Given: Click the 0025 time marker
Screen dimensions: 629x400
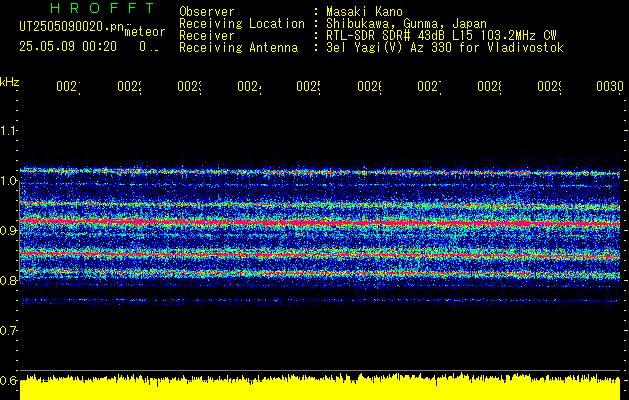Looking at the screenshot, I should click(309, 86).
